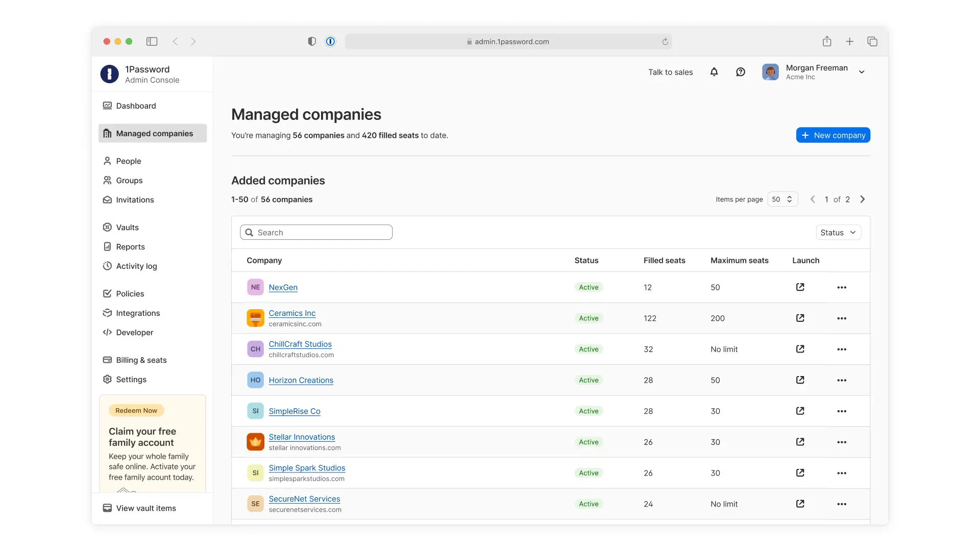The width and height of the screenshot is (980, 551).
Task: Open the SimpleRise Co link
Action: (x=295, y=411)
